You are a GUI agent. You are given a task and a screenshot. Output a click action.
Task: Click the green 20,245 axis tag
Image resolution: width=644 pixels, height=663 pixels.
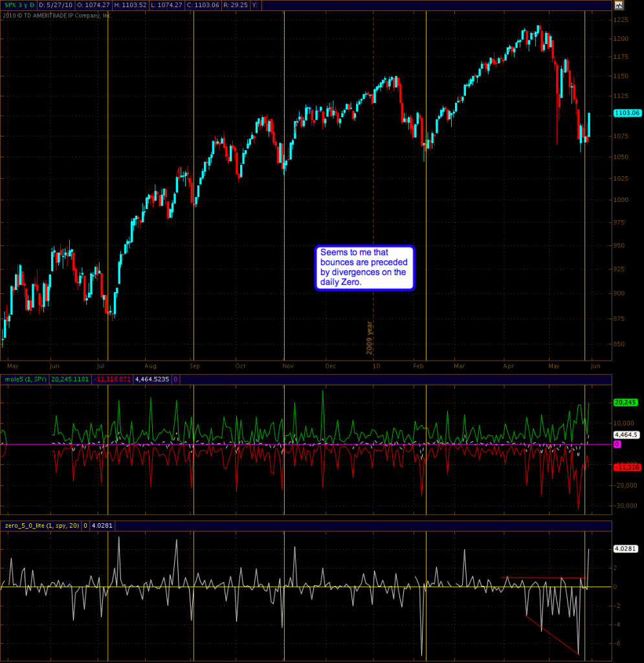pyautogui.click(x=625, y=403)
